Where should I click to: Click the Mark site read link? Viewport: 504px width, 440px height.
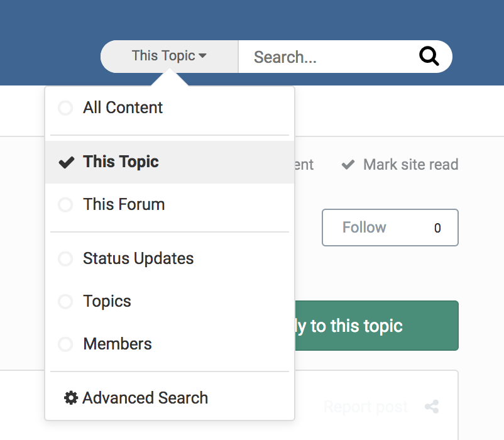(x=410, y=165)
